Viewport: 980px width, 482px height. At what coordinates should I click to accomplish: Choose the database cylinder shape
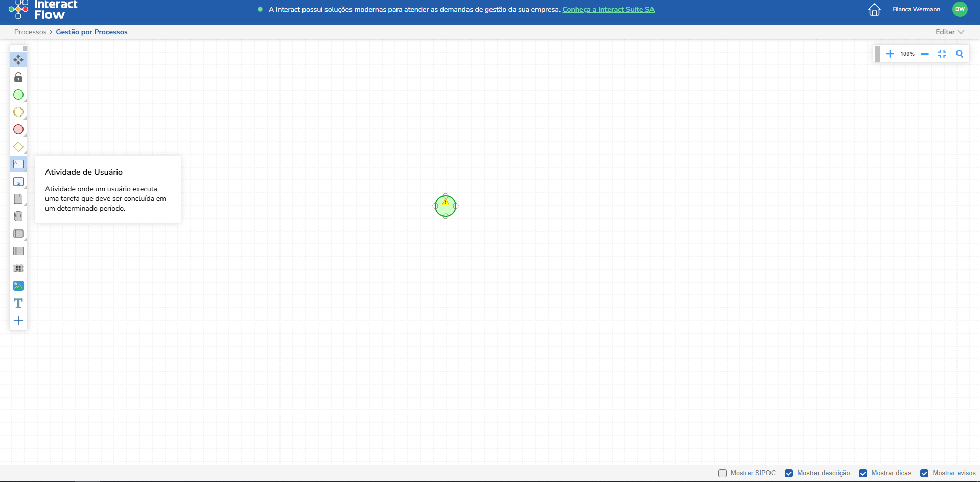coord(18,216)
